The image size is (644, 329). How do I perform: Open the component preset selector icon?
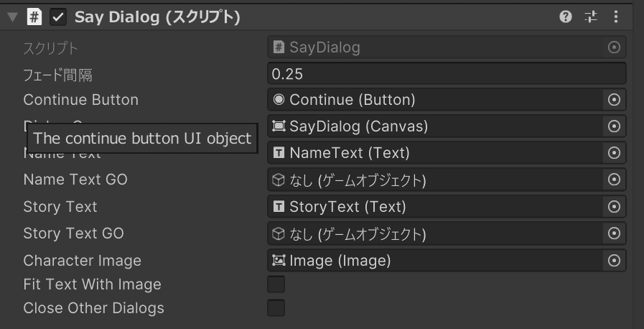(591, 17)
